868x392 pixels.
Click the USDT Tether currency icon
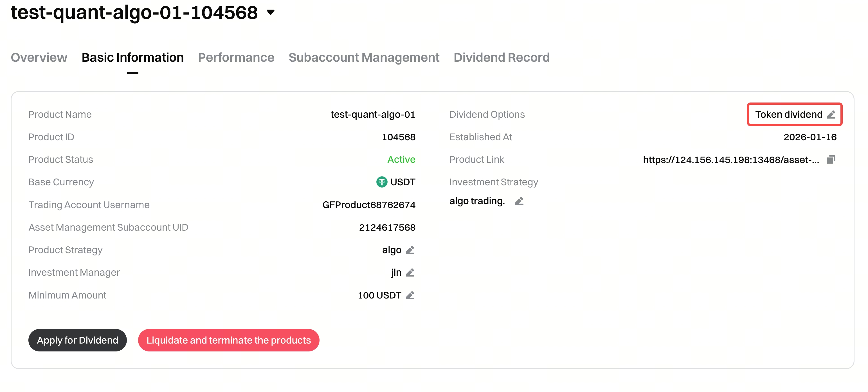click(381, 182)
